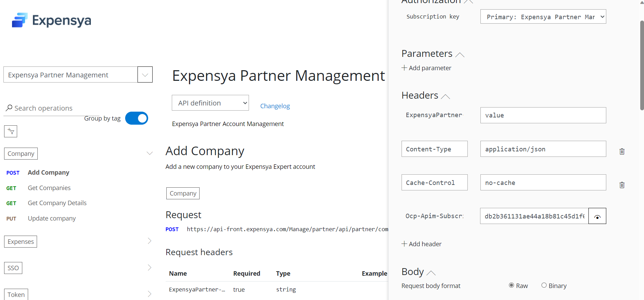The width and height of the screenshot is (644, 300).
Task: Click the ExpensyaPartner header value field
Action: [x=543, y=115]
